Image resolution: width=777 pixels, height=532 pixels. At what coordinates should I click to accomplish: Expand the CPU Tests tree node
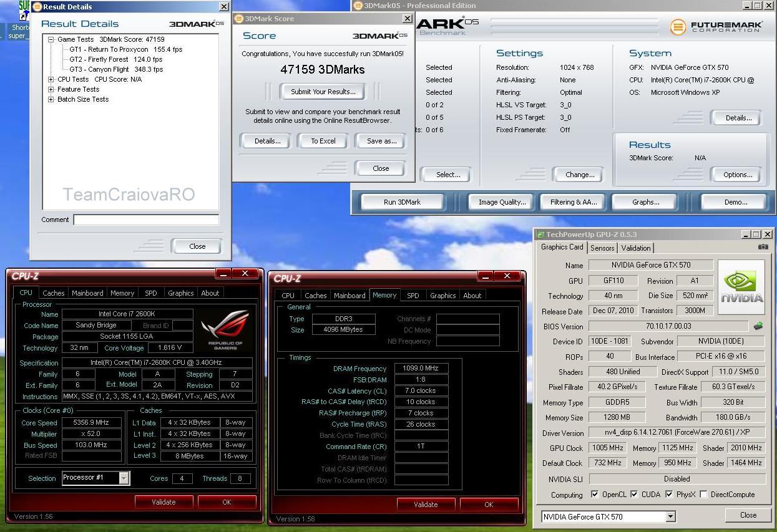51,79
